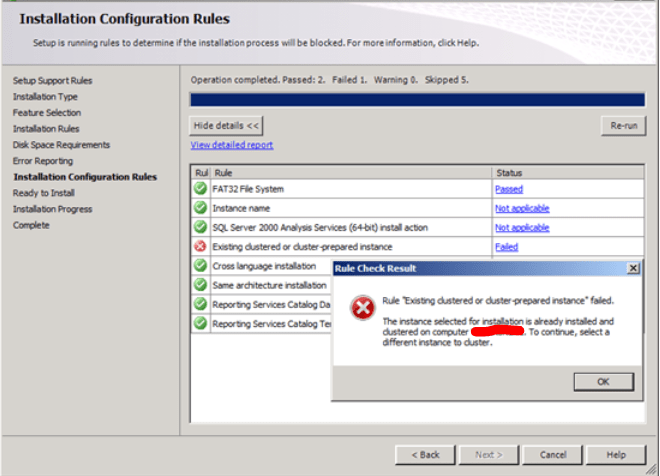
Task: Close the Rule Check Result dialog with X
Action: [633, 269]
